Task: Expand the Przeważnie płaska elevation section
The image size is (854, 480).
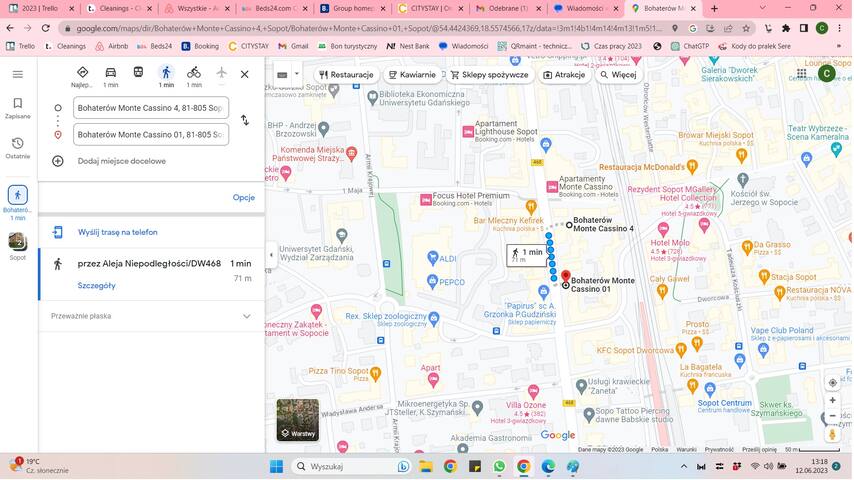Action: pos(246,316)
